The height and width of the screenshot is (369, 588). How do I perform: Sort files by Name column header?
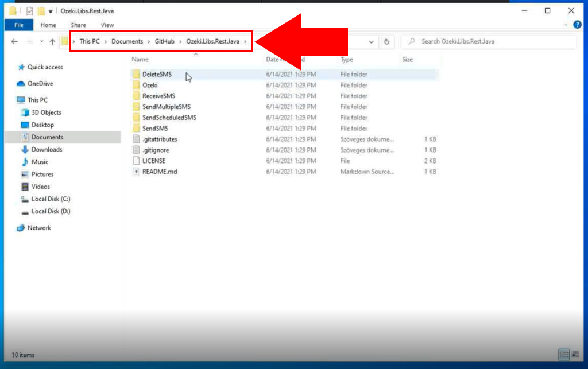click(x=141, y=60)
